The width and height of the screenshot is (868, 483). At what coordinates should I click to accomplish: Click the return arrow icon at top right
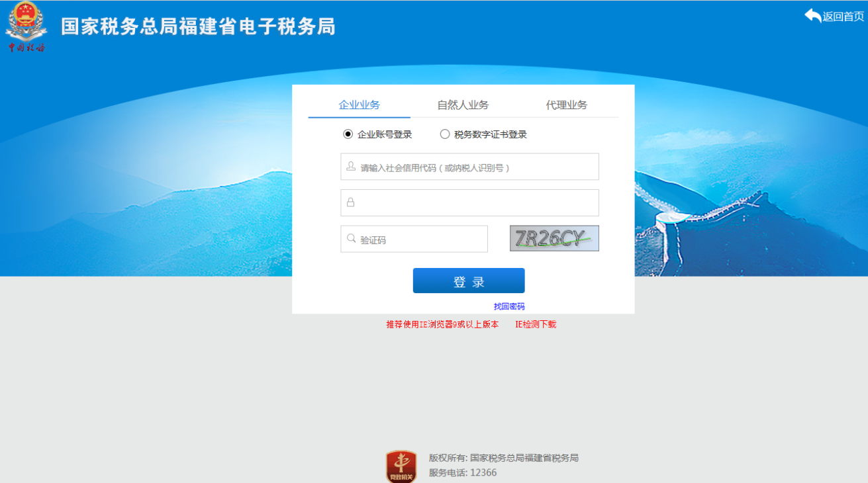coord(812,16)
